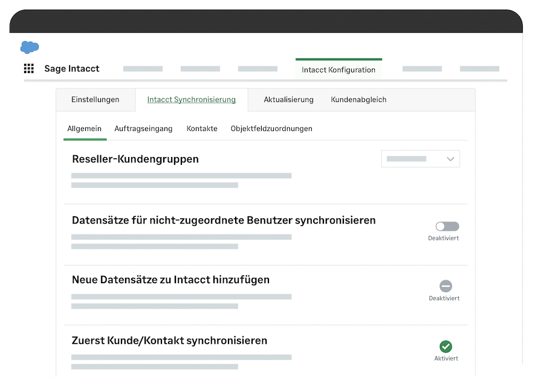Click the Deaktiviert label under the toggle switch

[444, 239]
